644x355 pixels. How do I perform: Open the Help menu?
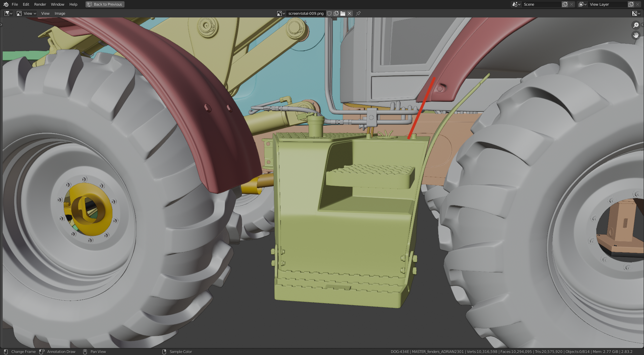(73, 4)
